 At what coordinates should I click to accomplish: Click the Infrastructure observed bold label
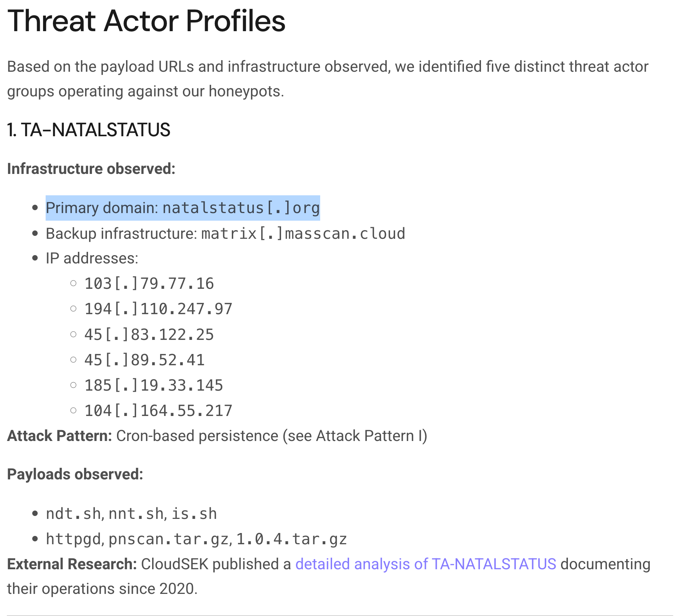[91, 169]
